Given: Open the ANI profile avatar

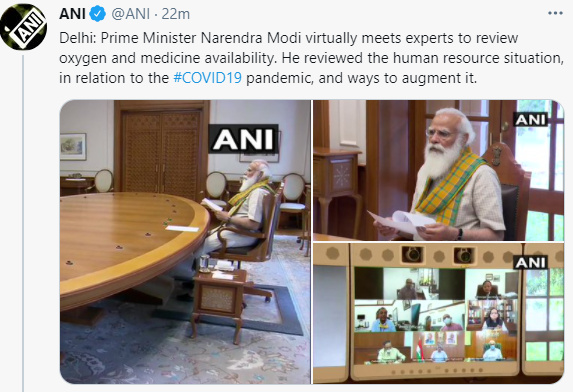Looking at the screenshot, I should [x=23, y=27].
